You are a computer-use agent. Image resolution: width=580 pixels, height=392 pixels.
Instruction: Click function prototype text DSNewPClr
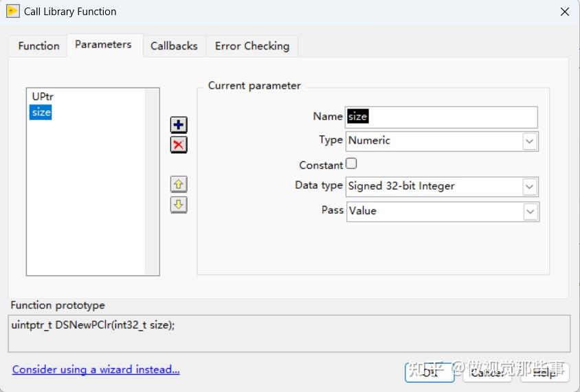pos(93,325)
